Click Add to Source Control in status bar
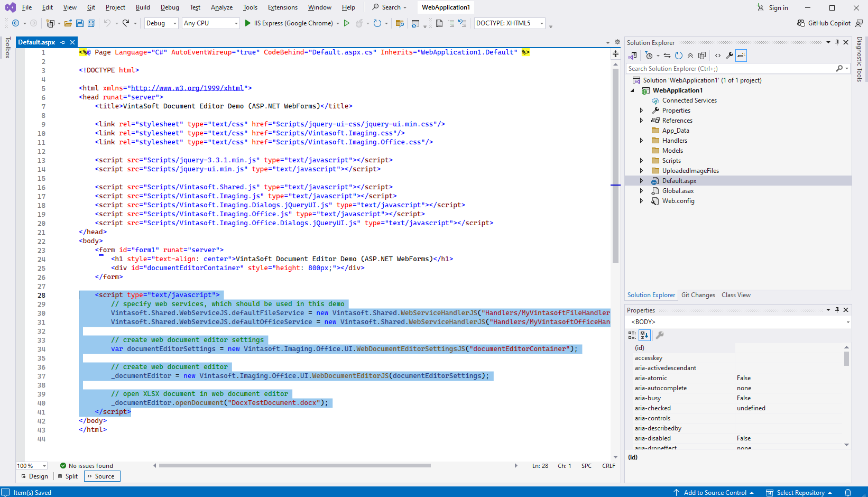Screen dimensions: 868x497 [714, 492]
